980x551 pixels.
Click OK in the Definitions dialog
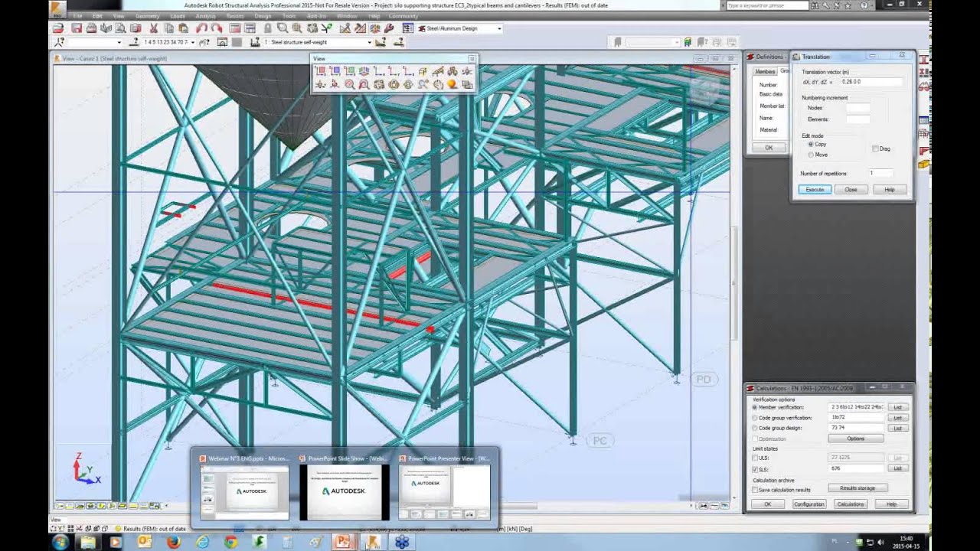click(769, 148)
